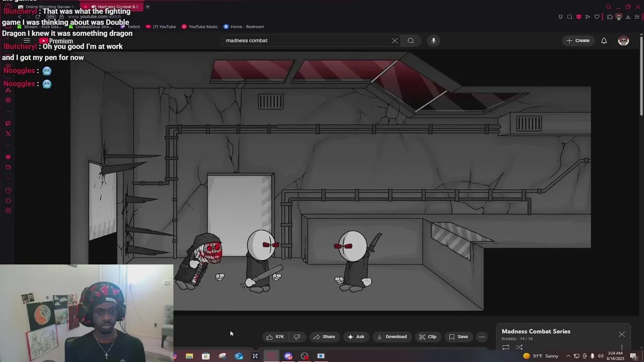The height and width of the screenshot is (362, 644).
Task: Reload the current page
Action: pos(38,17)
